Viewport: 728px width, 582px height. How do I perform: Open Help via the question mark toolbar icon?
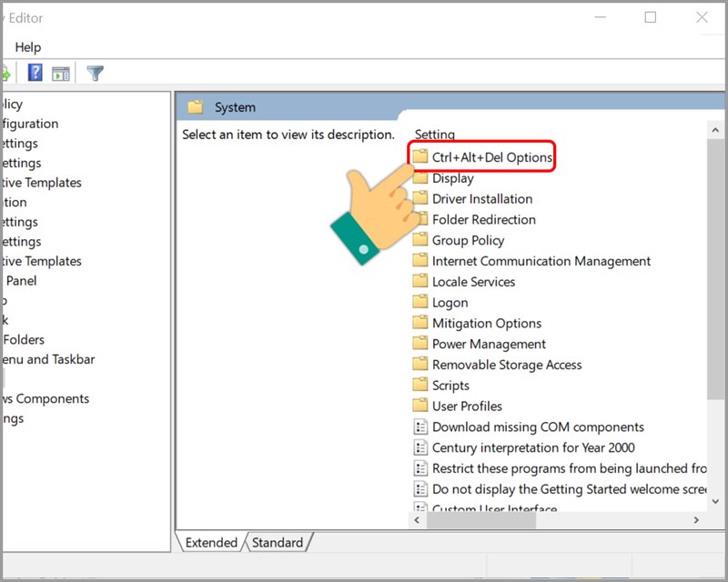34,73
